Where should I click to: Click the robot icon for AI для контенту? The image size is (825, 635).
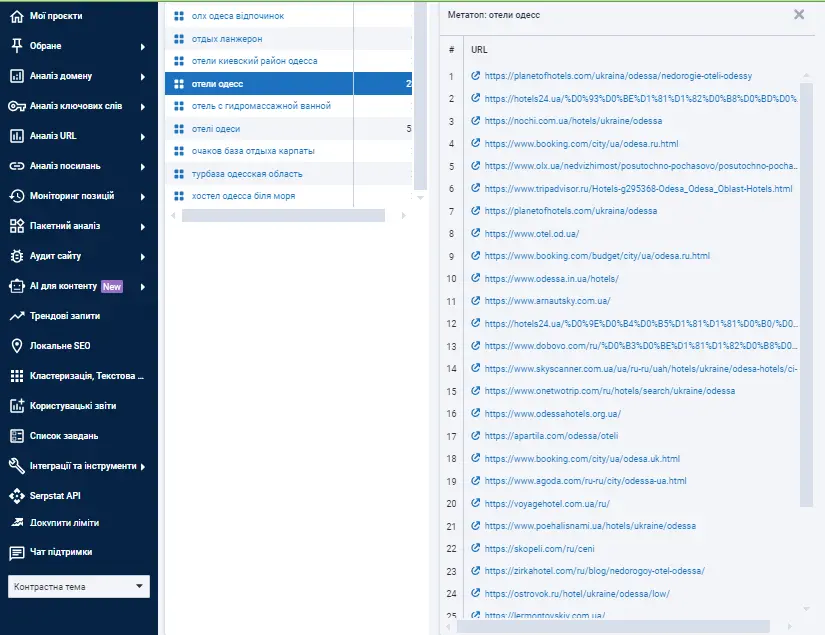(x=17, y=286)
